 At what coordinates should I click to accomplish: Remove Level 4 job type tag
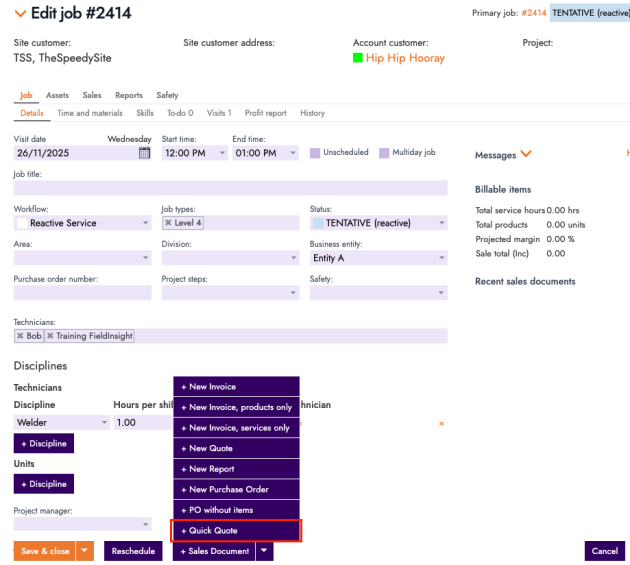tap(168, 223)
